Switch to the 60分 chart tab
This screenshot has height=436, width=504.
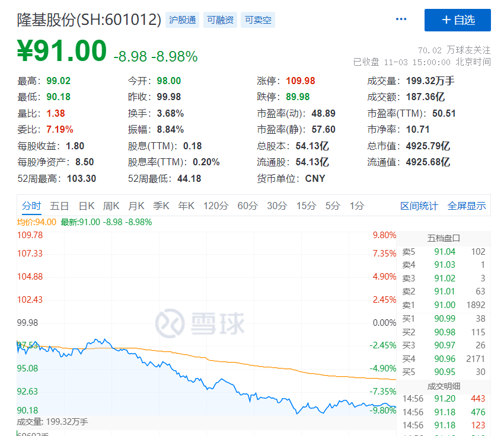[x=247, y=206]
